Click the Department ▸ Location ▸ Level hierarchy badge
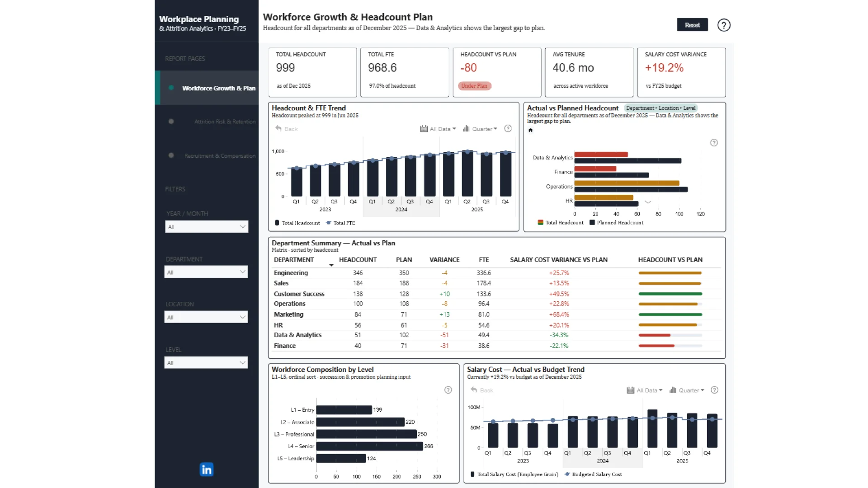This screenshot has height=488, width=868. (660, 108)
